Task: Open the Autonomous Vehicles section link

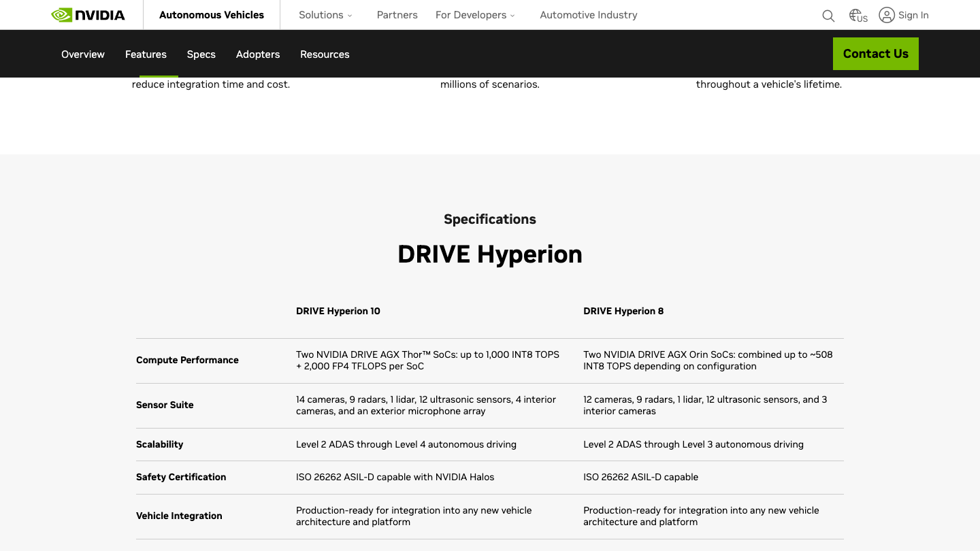Action: click(212, 15)
